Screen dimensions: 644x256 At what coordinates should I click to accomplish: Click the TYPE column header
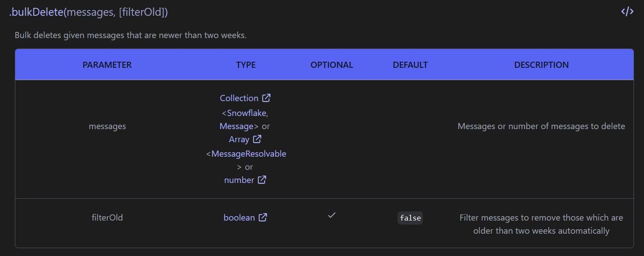[x=246, y=65]
